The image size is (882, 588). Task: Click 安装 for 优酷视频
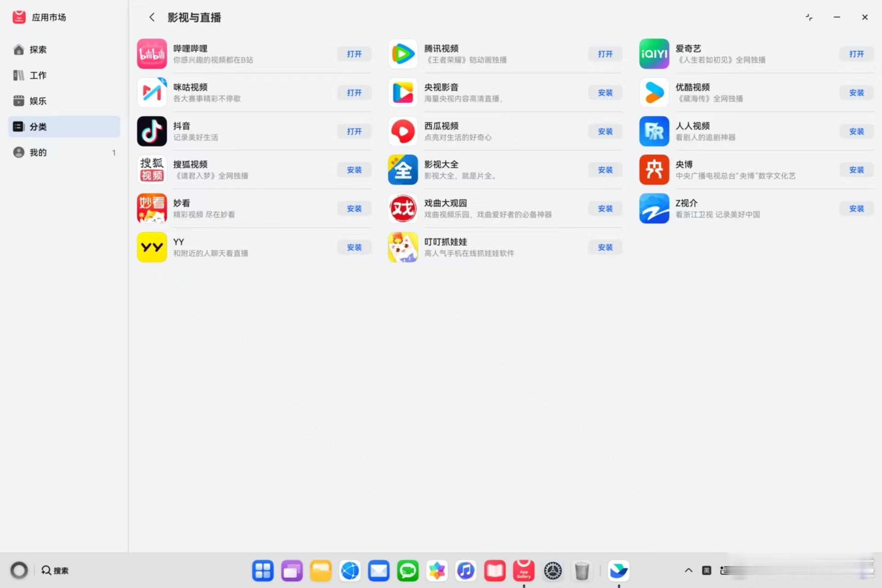click(x=856, y=92)
